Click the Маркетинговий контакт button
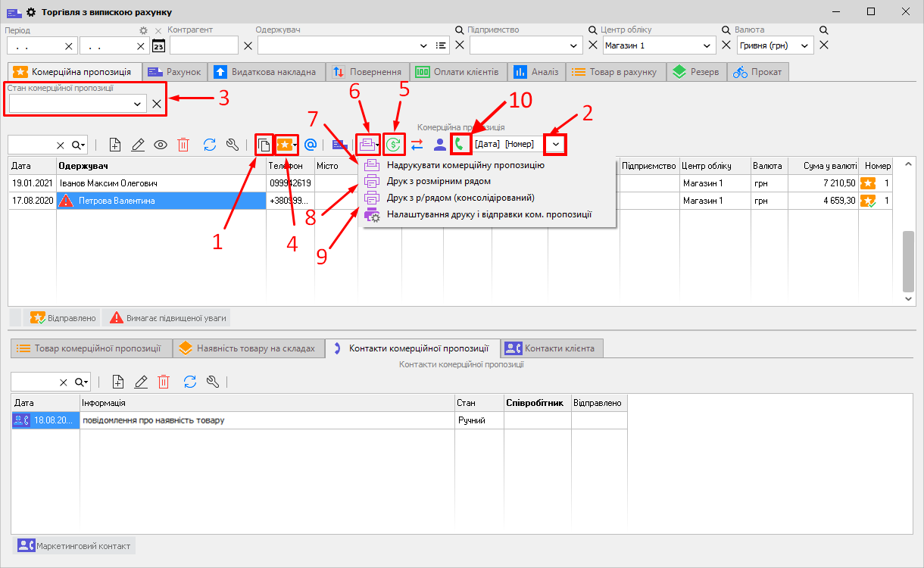Viewport: 924px width, 568px height. pyautogui.click(x=74, y=546)
